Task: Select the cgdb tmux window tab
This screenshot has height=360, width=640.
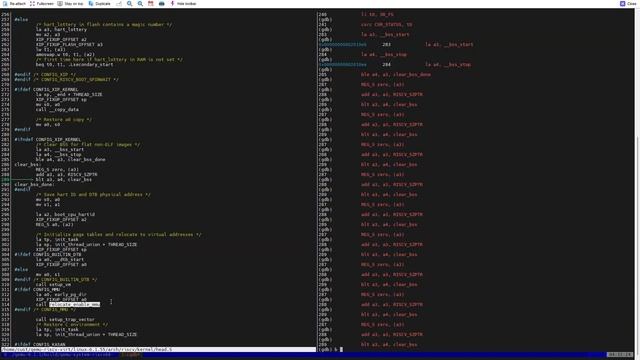Action: [x=131, y=355]
